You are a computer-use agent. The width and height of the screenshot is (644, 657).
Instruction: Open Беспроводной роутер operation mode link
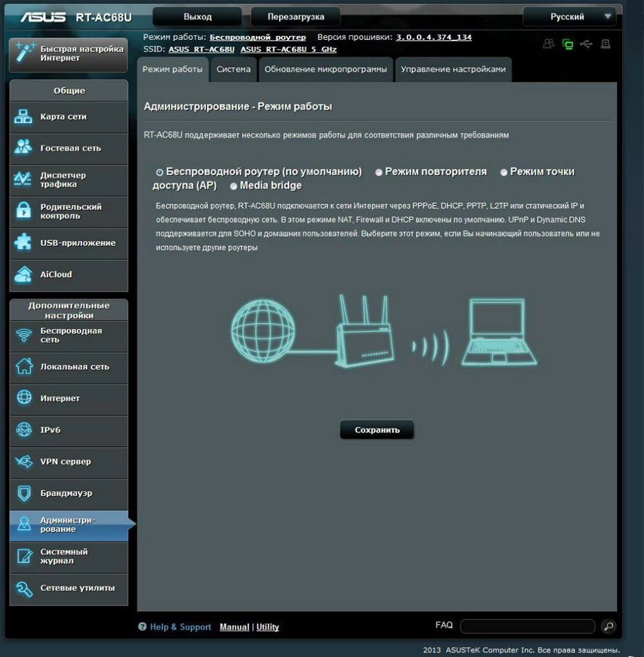click(258, 37)
